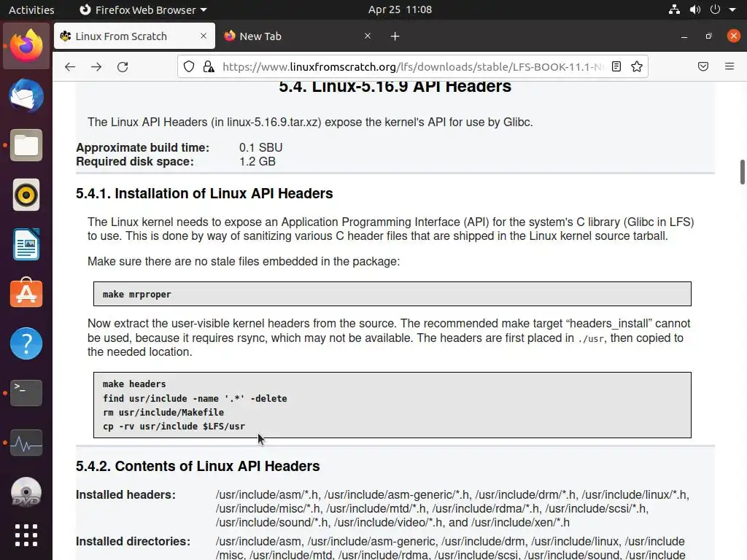
Task: Open Files manager from the dock
Action: coord(26,145)
